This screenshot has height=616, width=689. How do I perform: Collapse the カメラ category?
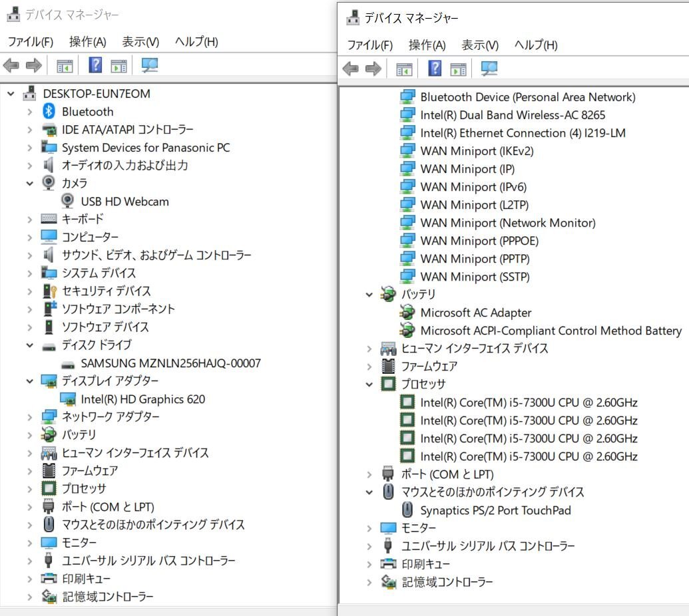coord(29,184)
